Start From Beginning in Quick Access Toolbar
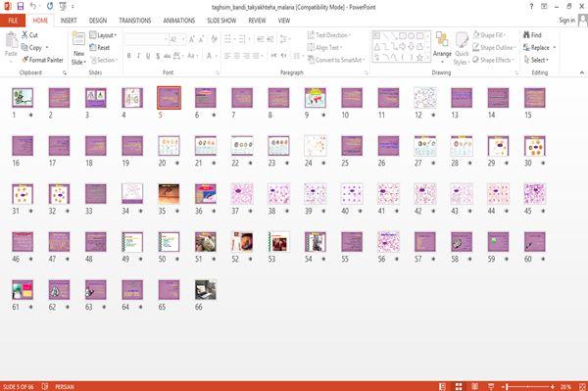 tap(63, 7)
